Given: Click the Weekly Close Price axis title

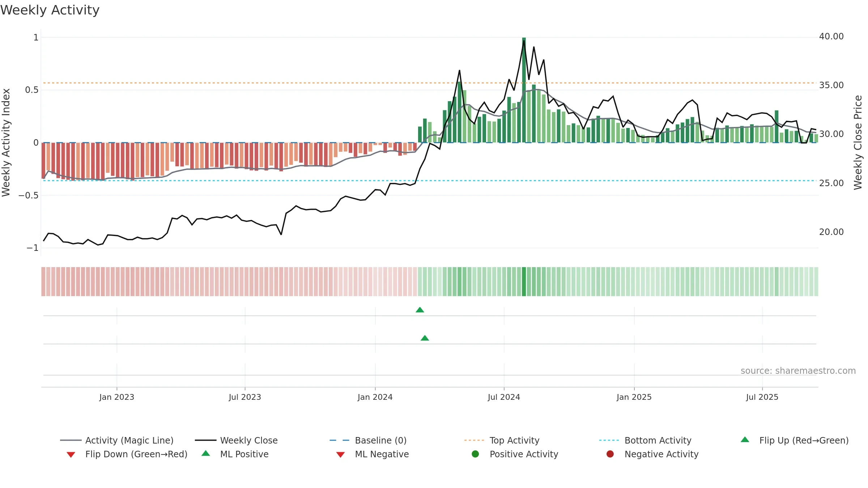Looking at the screenshot, I should click(x=858, y=142).
